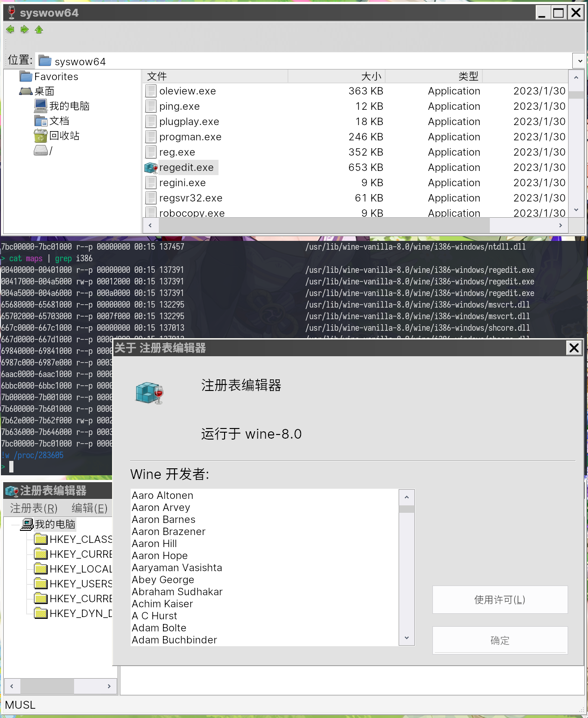Viewport: 588px width, 718px height.
Task: Open the 我的电脑 computer icon in sidebar
Action: 41,106
